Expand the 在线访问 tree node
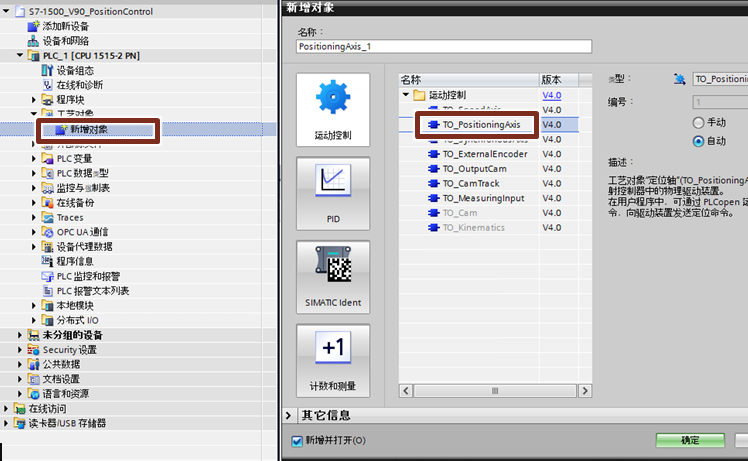This screenshot has width=748, height=461. [6, 409]
